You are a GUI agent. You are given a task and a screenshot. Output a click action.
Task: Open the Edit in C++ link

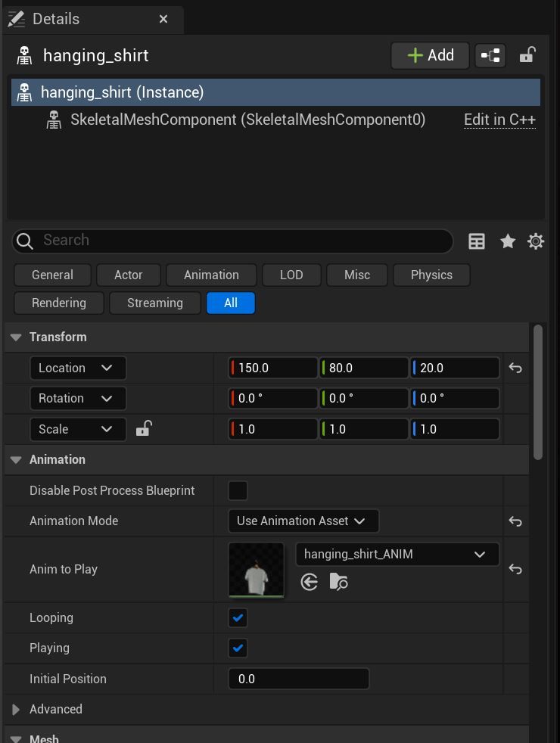coord(499,120)
